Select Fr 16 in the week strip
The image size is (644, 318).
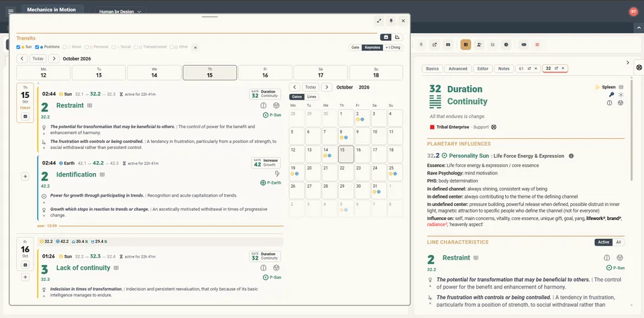[265, 72]
